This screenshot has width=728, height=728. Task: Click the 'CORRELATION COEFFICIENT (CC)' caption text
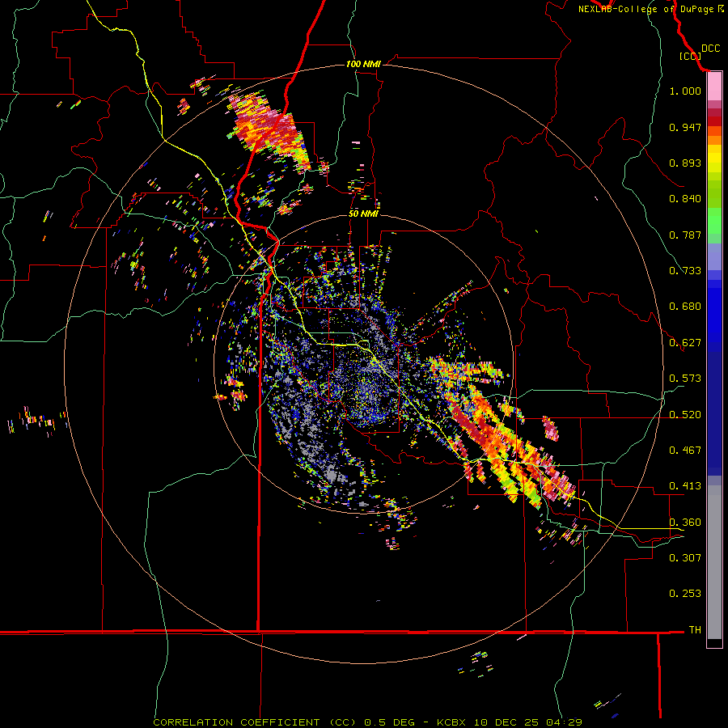tap(253, 722)
